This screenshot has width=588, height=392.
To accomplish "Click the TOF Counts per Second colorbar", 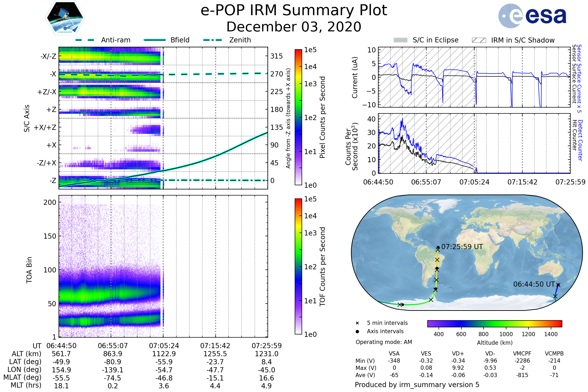I will pyautogui.click(x=298, y=267).
